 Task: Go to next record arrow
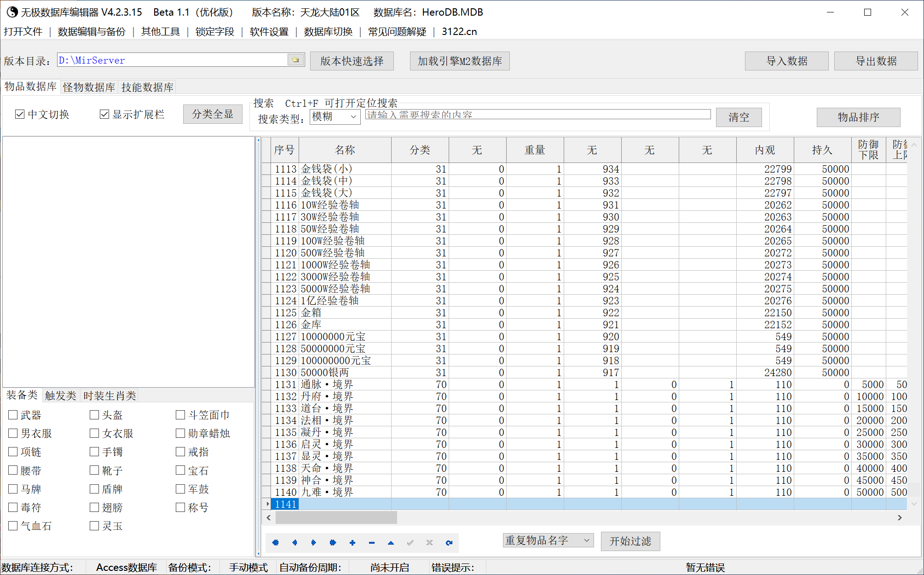314,542
